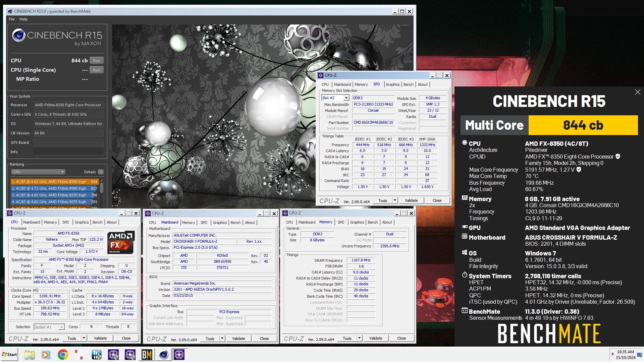Expand Tools arrow in CPU tab CPU-Z window
The height and width of the screenshot is (362, 644).
84,338
